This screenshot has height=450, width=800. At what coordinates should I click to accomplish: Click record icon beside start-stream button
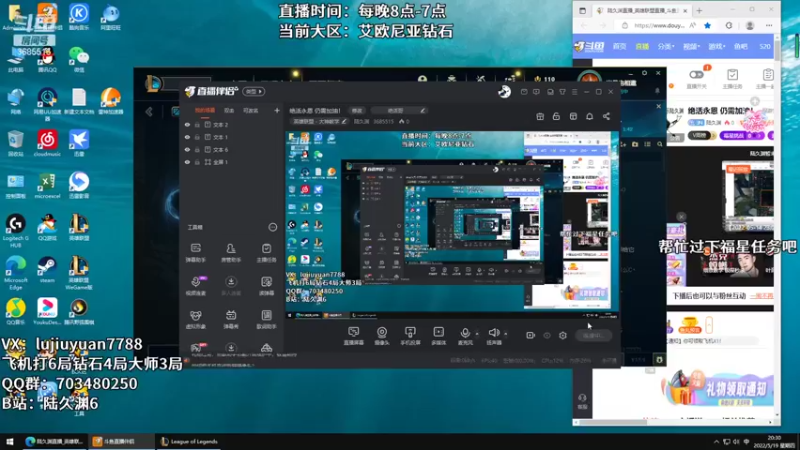coord(530,335)
